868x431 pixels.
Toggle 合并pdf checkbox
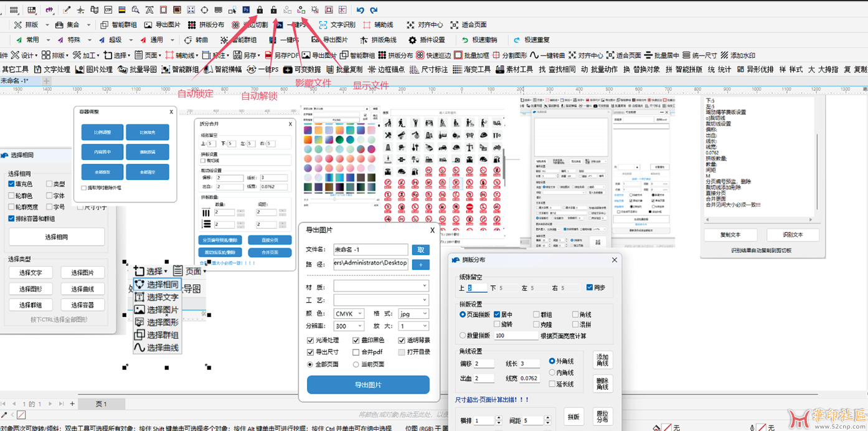(356, 352)
